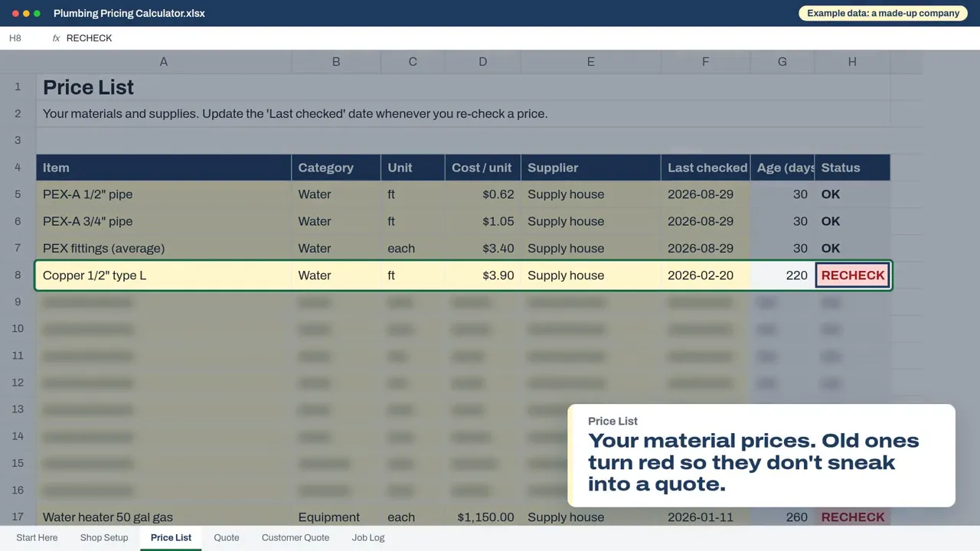Click the Example data badge
Image resolution: width=980 pixels, height=551 pixels.
(x=883, y=13)
